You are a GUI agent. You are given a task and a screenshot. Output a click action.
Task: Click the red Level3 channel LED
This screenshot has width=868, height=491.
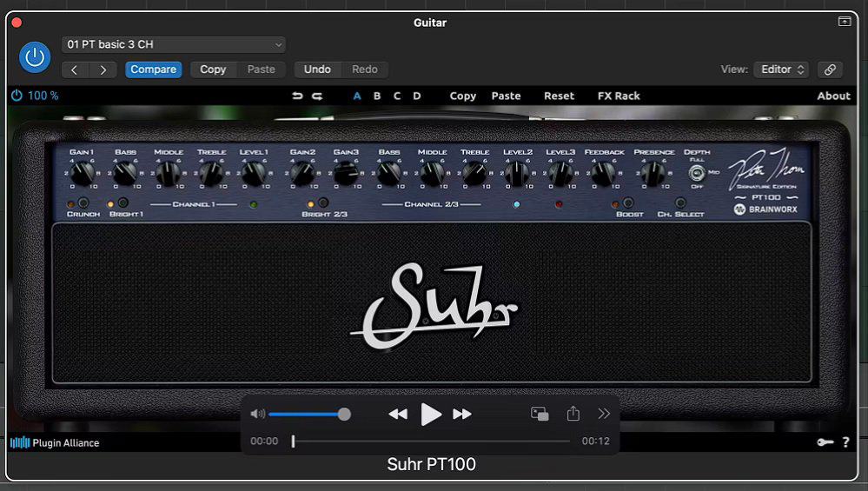tap(559, 204)
